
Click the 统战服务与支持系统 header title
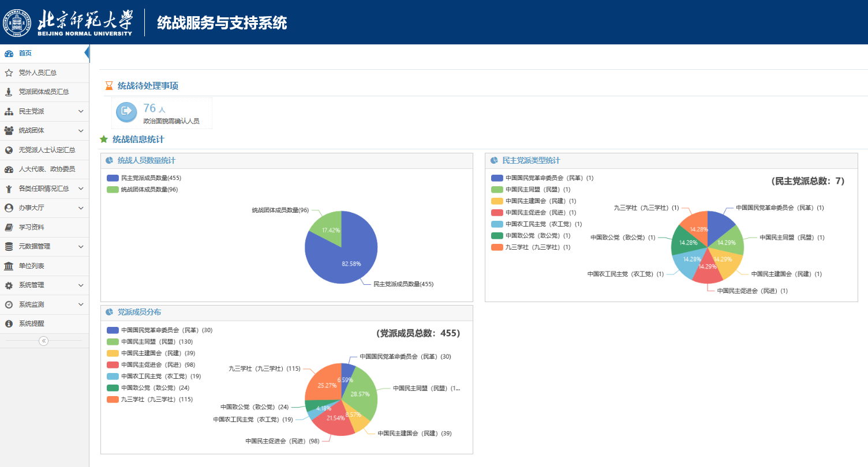222,23
